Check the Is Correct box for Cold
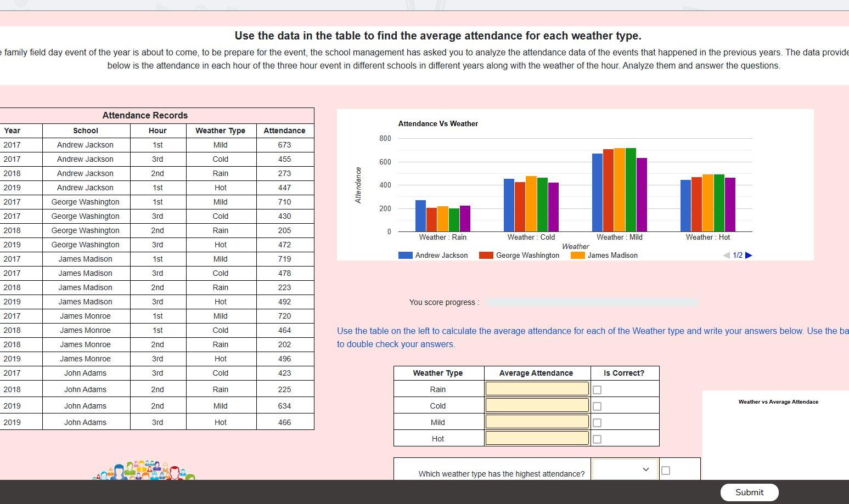This screenshot has height=504, width=849. 597,406
